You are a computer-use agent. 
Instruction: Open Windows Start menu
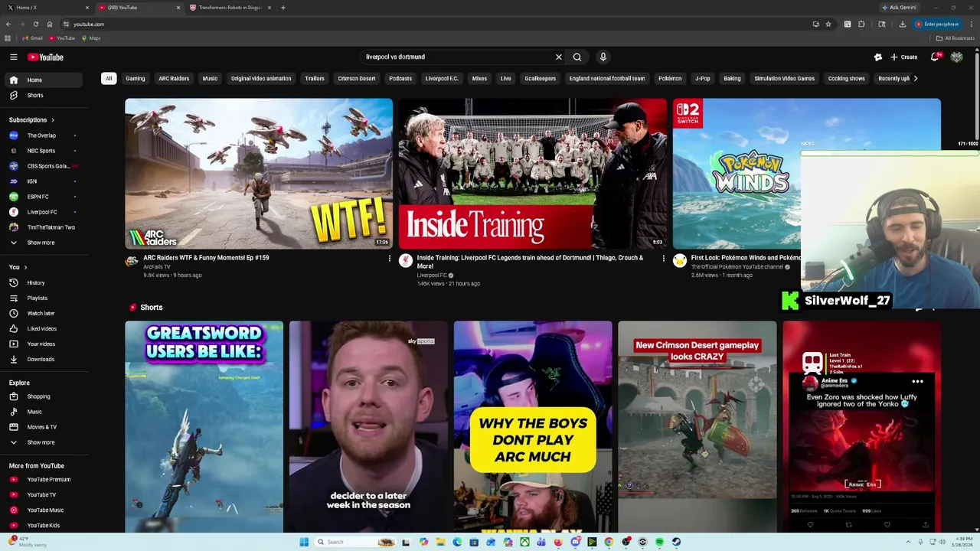[x=304, y=542]
